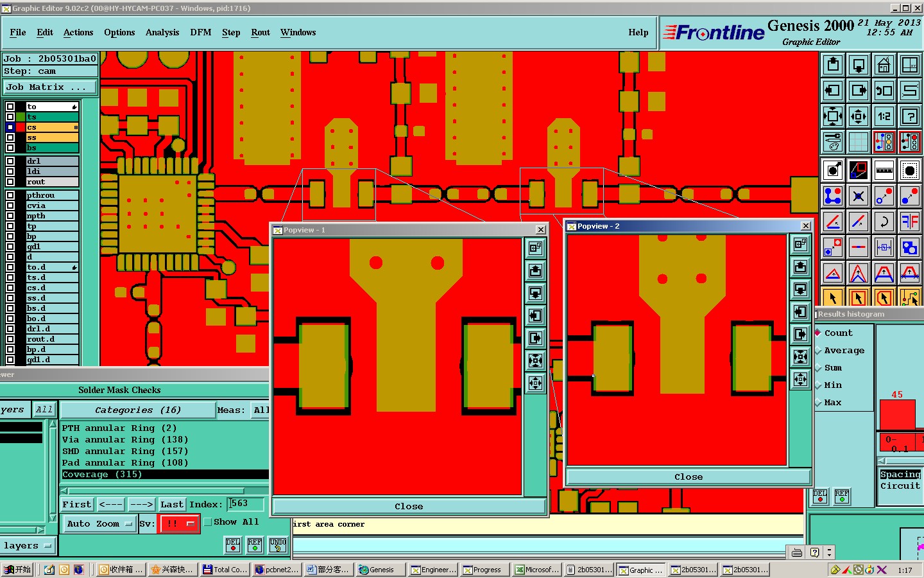Close the Popview - 1 window via Close button
The width and height of the screenshot is (924, 578).
tap(409, 506)
